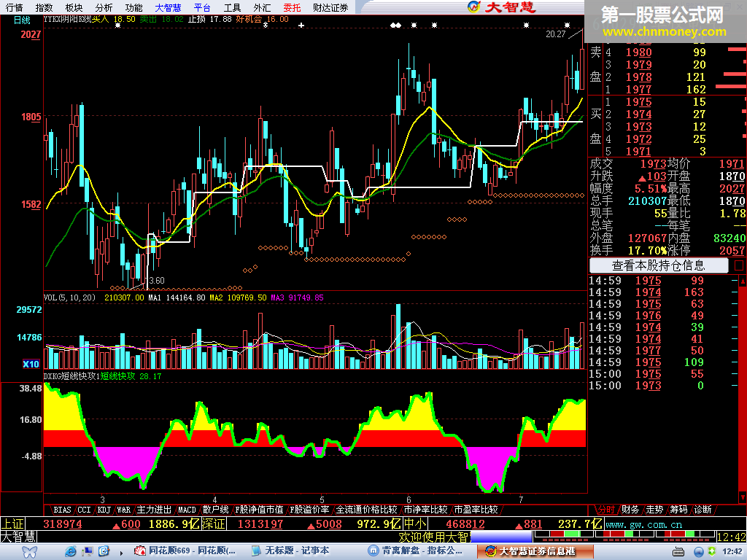
Task: Click the YYKX阴阳K线 indicator name
Action: click(x=67, y=19)
